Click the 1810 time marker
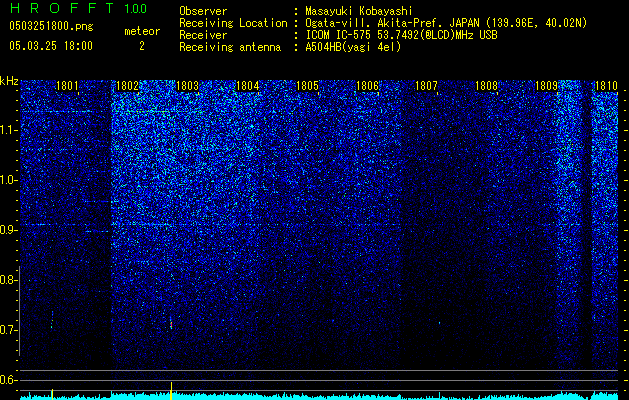This screenshot has height=400, width=629. coord(606,86)
